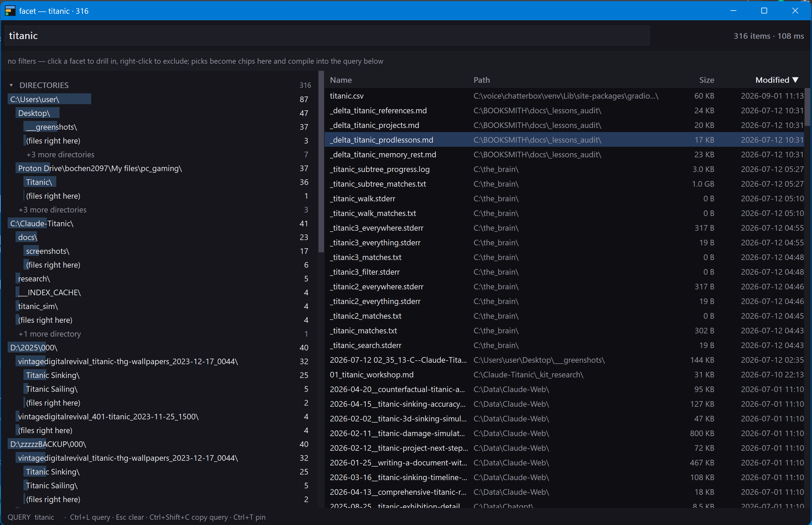Select 2026-02-11__titanic-damage-simulat file

click(x=564, y=433)
